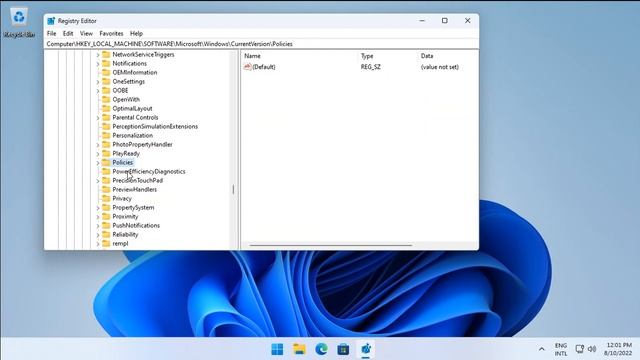Expand the OOBE key
The image size is (640, 360).
[98, 91]
